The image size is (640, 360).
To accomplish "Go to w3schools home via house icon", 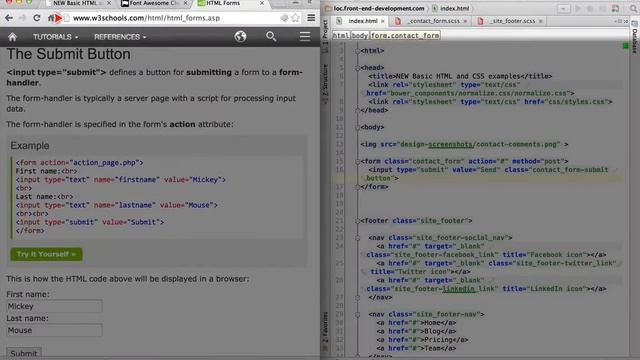I will tap(12, 37).
